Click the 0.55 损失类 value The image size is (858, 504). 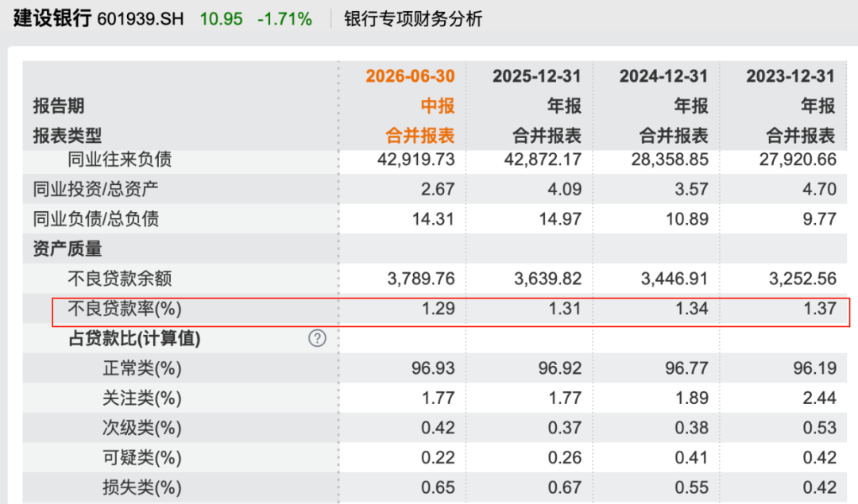point(692,487)
